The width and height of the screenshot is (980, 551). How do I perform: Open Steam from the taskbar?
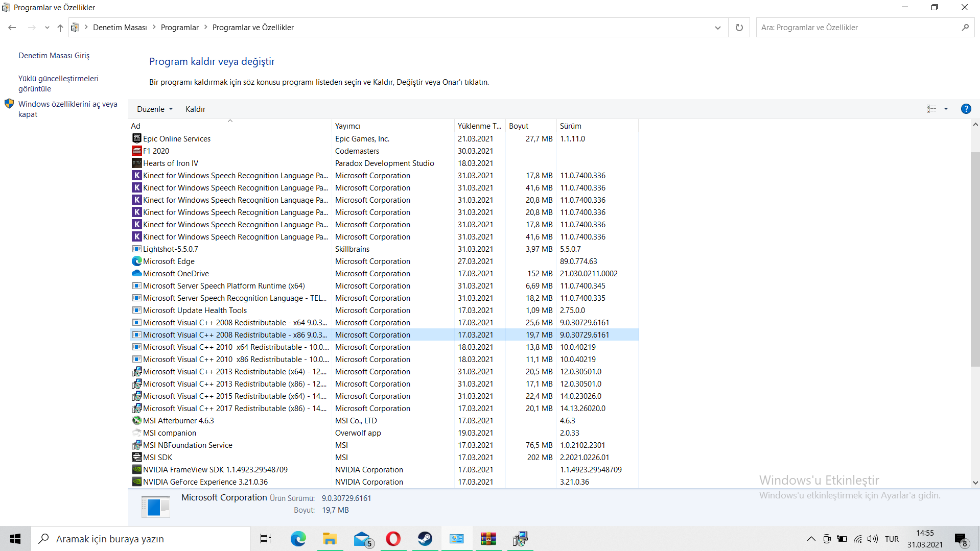pos(425,539)
